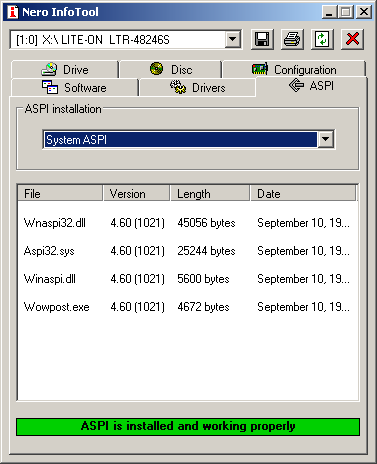Sort by the Version column header
The image size is (377, 464).
(x=137, y=194)
